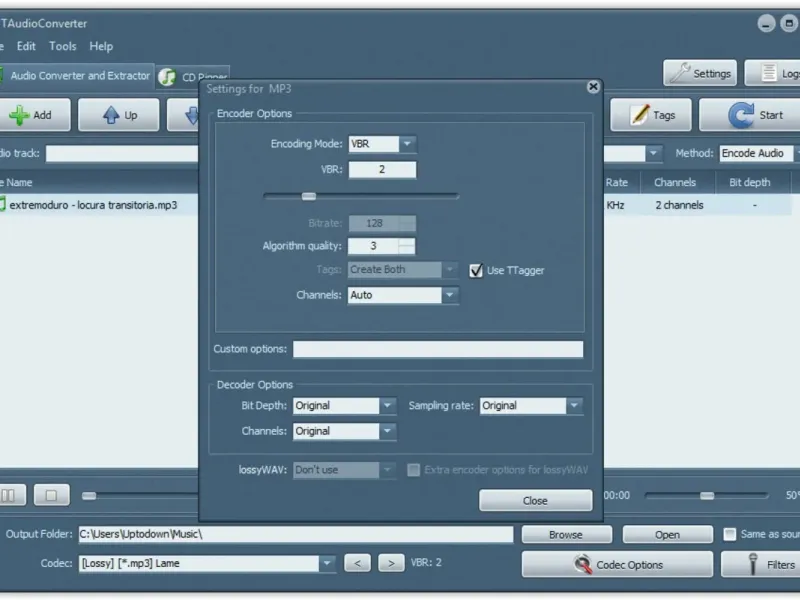The height and width of the screenshot is (600, 800).
Task: Select next codec with > button
Action: click(391, 563)
